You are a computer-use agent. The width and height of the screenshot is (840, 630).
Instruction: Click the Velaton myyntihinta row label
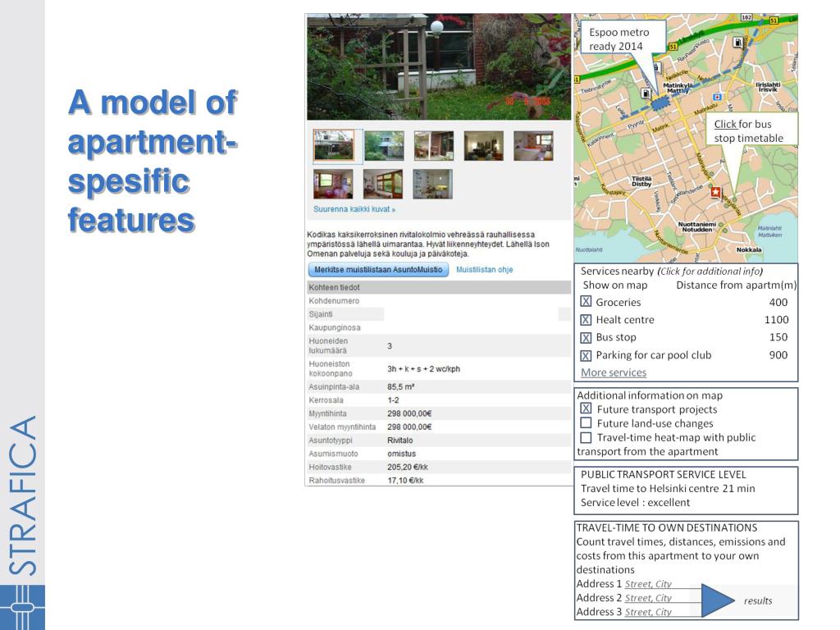(342, 427)
